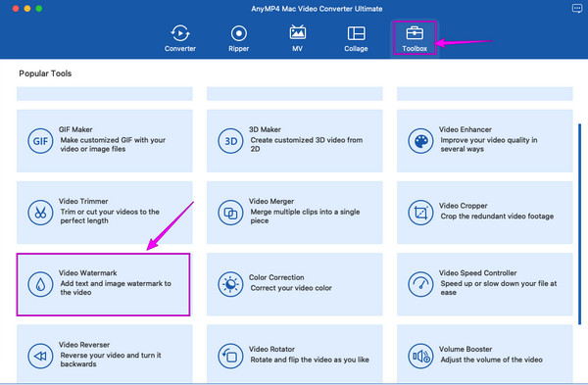Click "Merge multiple clips into a single" text
This screenshot has height=385, width=588.
[305, 212]
